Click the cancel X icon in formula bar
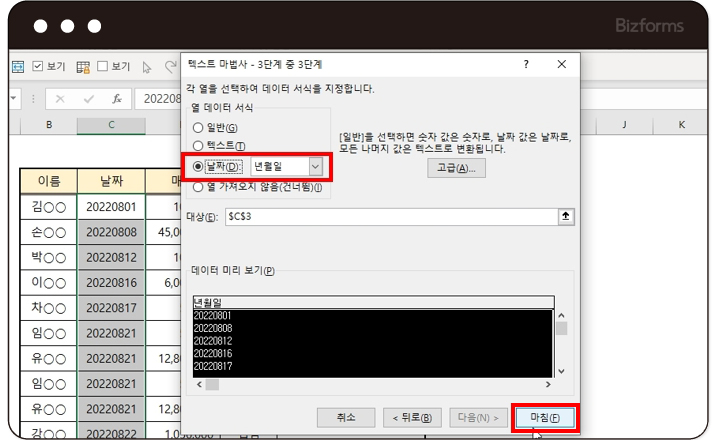The height and width of the screenshot is (440, 715). click(x=60, y=99)
